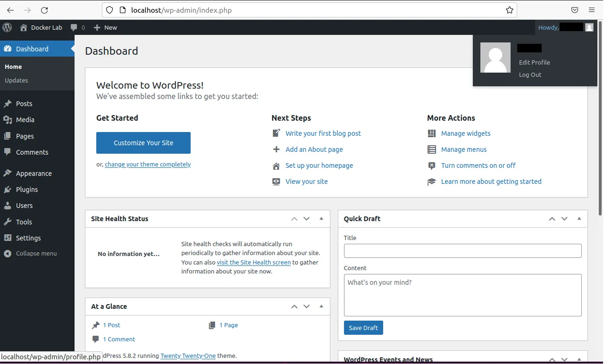Move Quick Draft panel up

(x=552, y=219)
